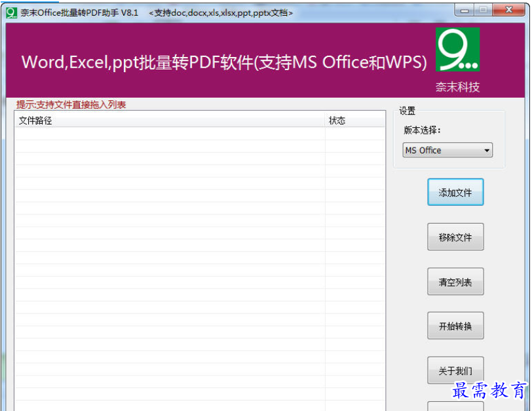Minimize the window
The image size is (532, 411).
click(465, 10)
